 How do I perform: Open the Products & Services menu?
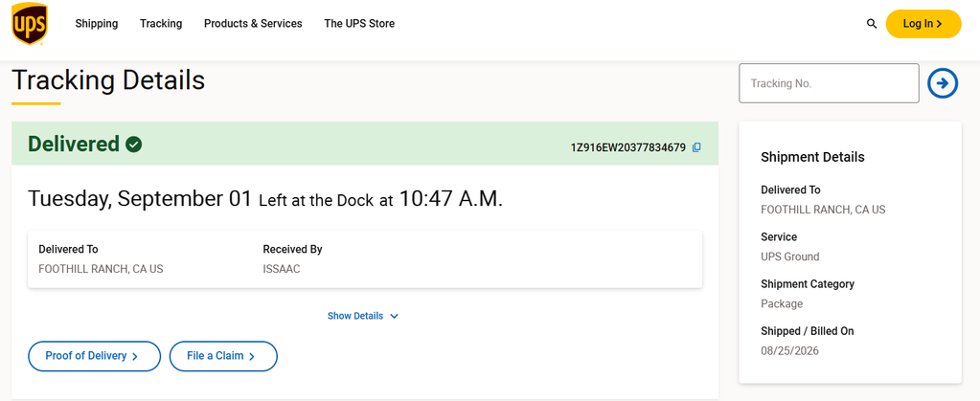coord(253,24)
